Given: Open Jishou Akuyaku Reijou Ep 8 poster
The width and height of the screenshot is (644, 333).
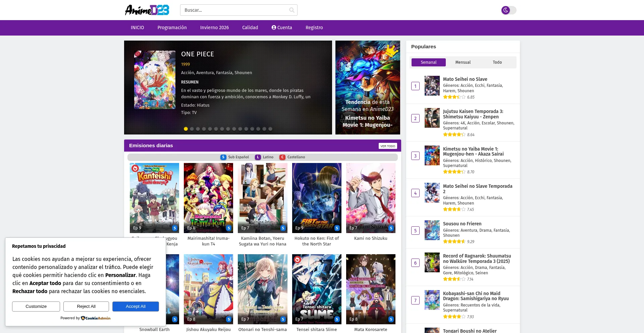Looking at the screenshot, I should [x=208, y=289].
